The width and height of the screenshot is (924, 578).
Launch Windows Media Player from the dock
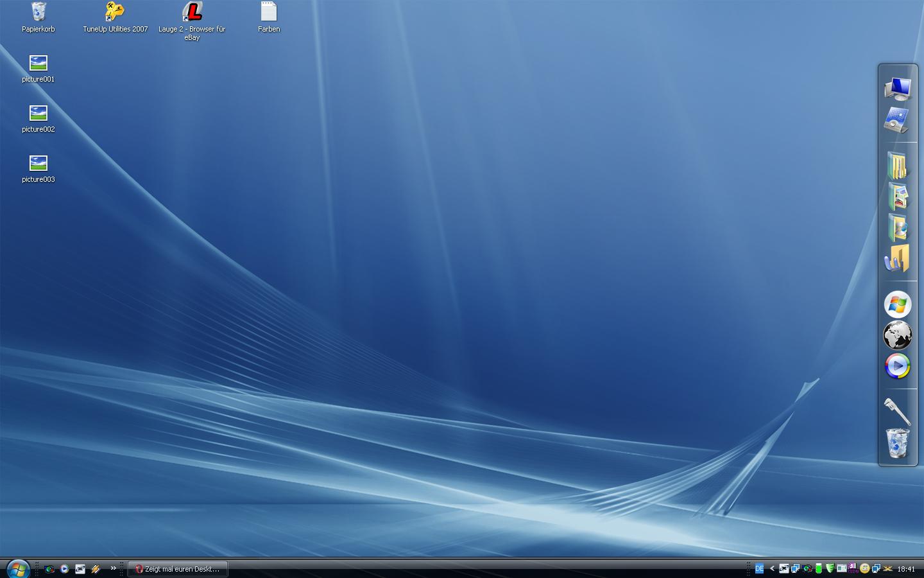898,366
